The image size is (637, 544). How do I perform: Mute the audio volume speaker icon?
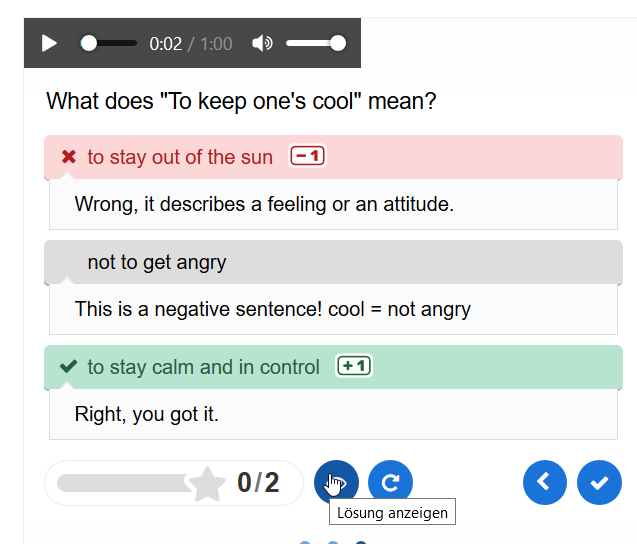[262, 43]
